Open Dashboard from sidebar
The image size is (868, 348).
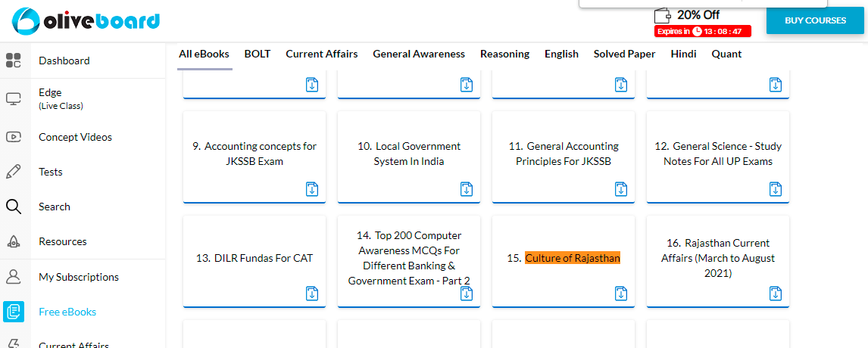click(64, 61)
